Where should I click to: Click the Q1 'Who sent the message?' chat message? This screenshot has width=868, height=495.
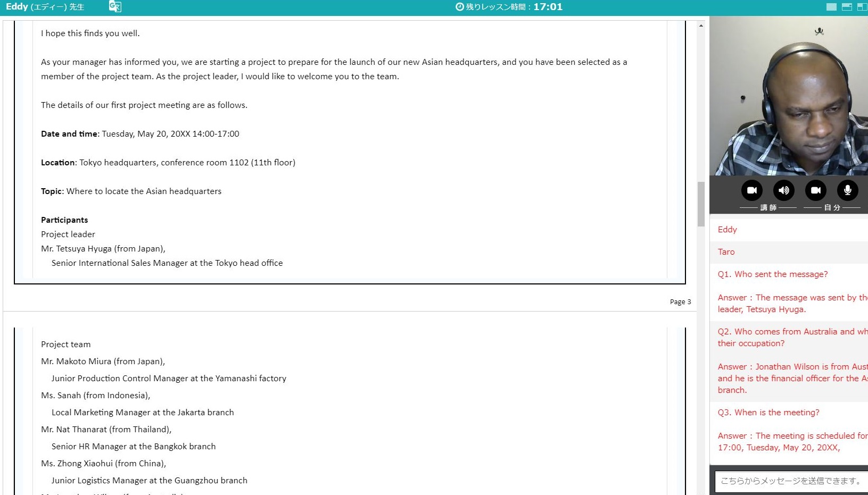click(773, 274)
